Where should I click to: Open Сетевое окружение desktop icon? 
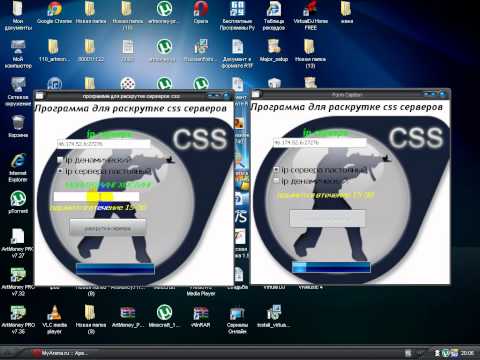tap(18, 92)
